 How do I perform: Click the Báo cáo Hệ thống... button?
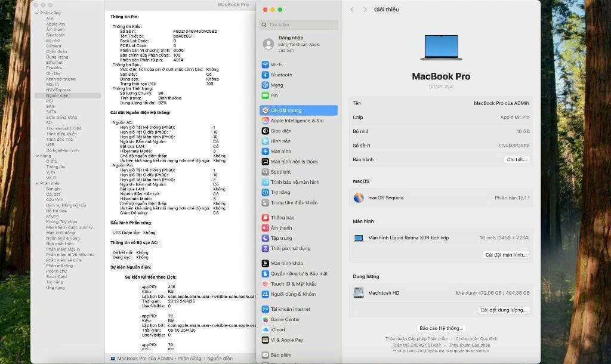441,328
